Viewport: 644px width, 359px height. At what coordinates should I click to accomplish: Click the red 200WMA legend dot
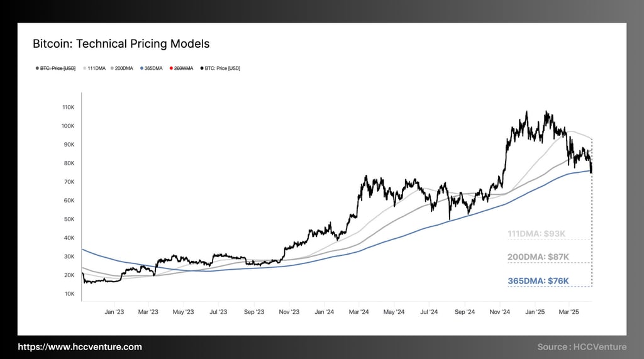(x=171, y=68)
